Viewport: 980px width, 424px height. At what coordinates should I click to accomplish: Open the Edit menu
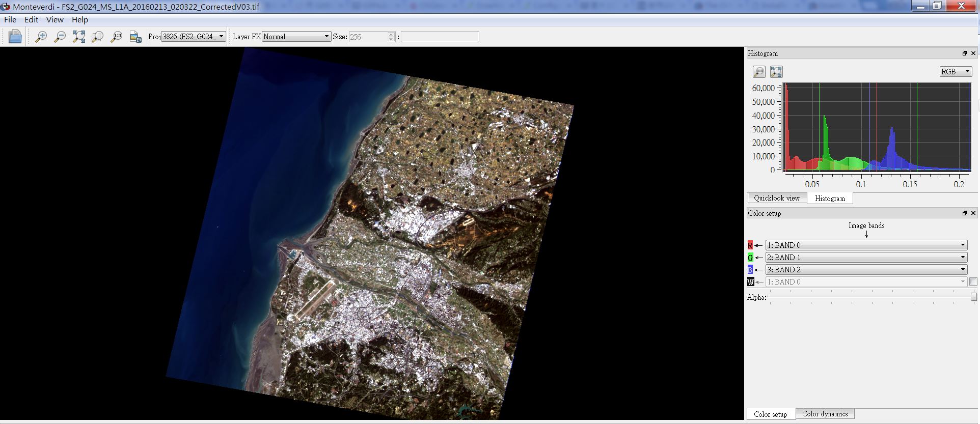click(x=31, y=20)
